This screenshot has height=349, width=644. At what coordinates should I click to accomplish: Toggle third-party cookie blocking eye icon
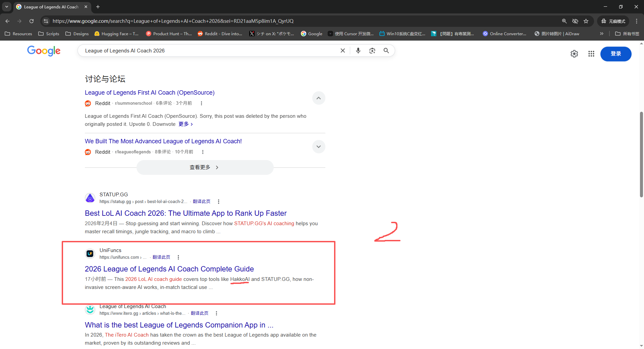575,21
